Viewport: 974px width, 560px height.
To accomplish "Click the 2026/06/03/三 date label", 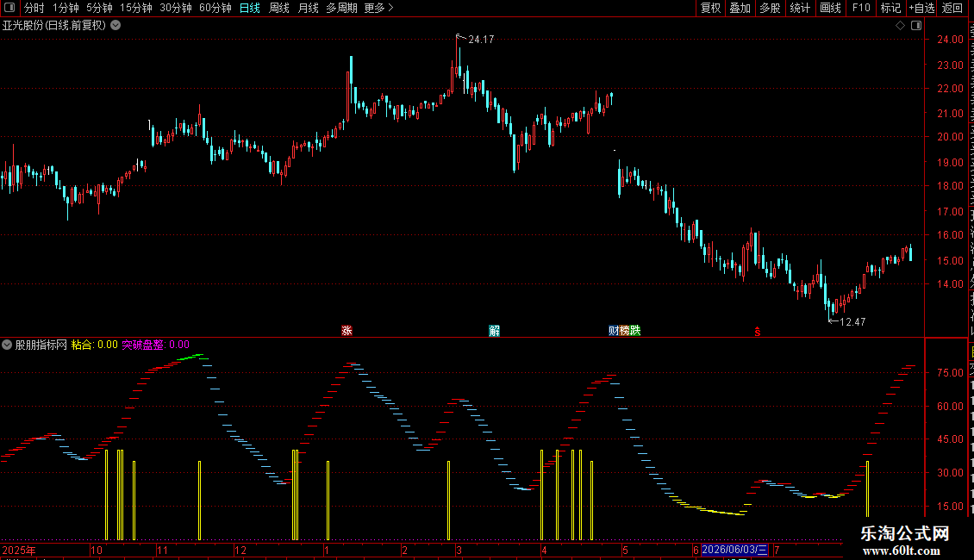I will [735, 550].
